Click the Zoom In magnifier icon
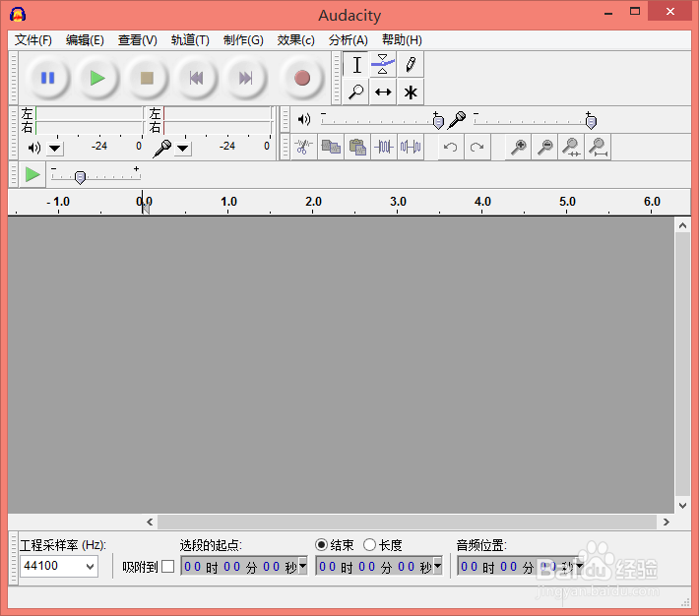 pos(518,147)
